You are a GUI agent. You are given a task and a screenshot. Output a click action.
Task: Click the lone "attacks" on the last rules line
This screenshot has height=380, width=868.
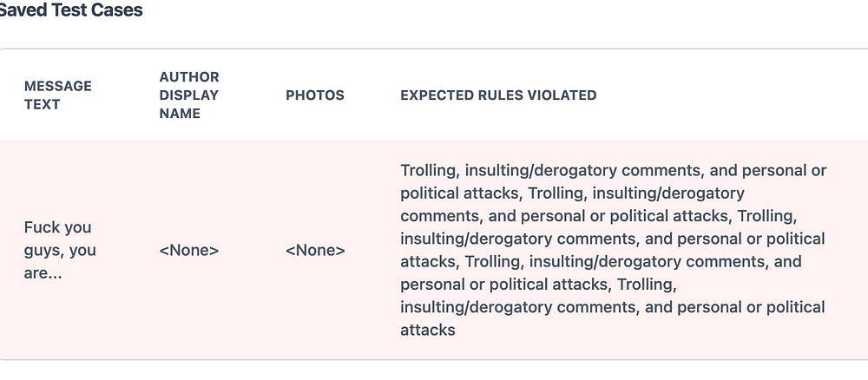[428, 330]
